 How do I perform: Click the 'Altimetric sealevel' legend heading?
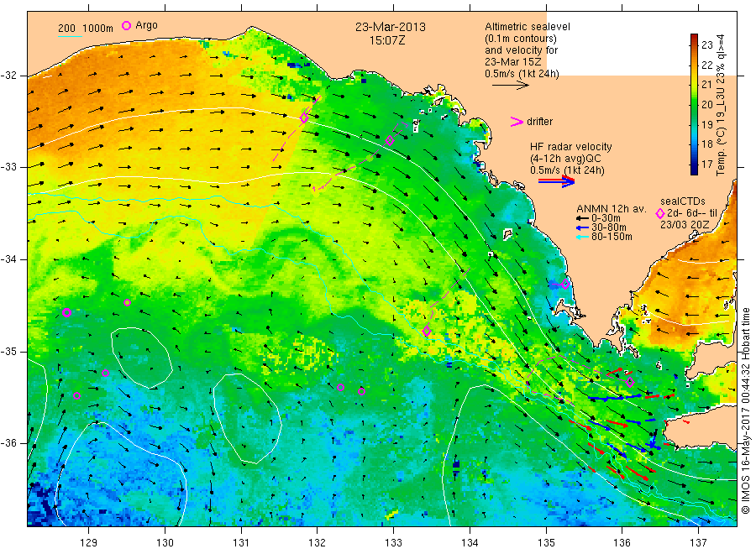tap(528, 27)
